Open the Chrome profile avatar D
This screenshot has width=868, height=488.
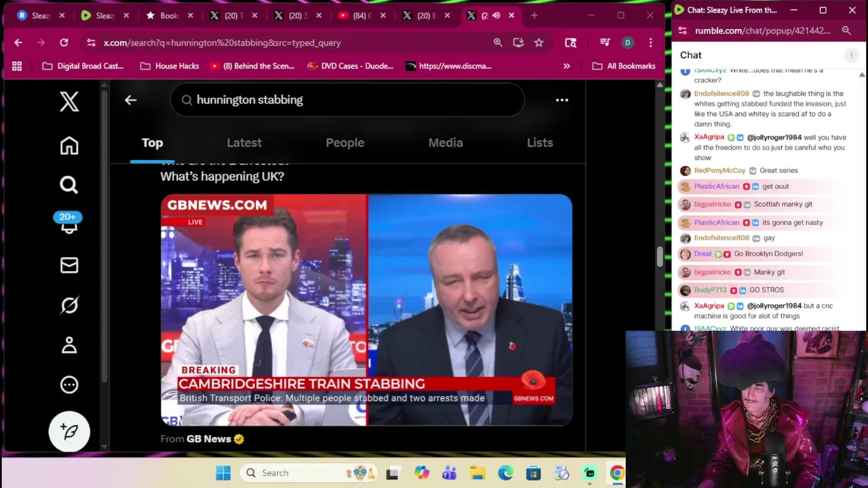point(627,43)
